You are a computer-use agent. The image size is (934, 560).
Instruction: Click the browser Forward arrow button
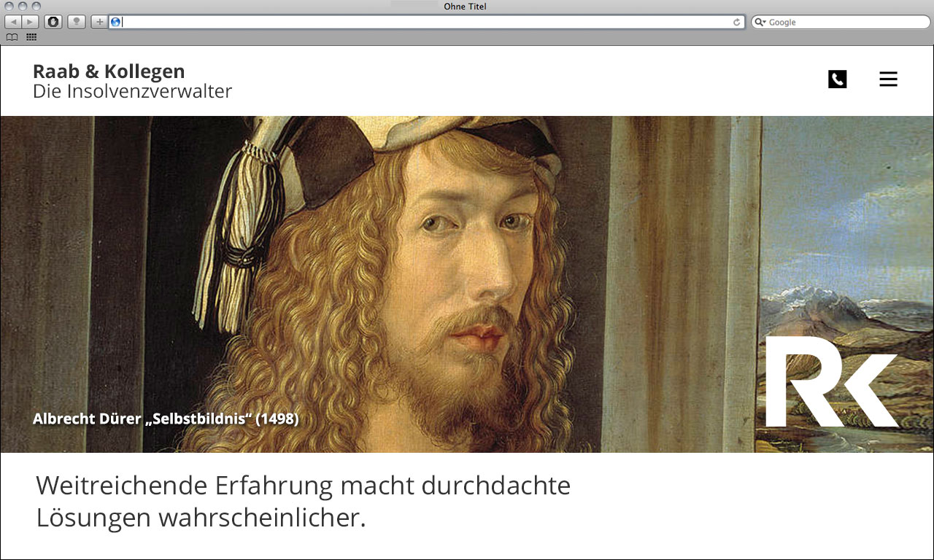(x=30, y=22)
